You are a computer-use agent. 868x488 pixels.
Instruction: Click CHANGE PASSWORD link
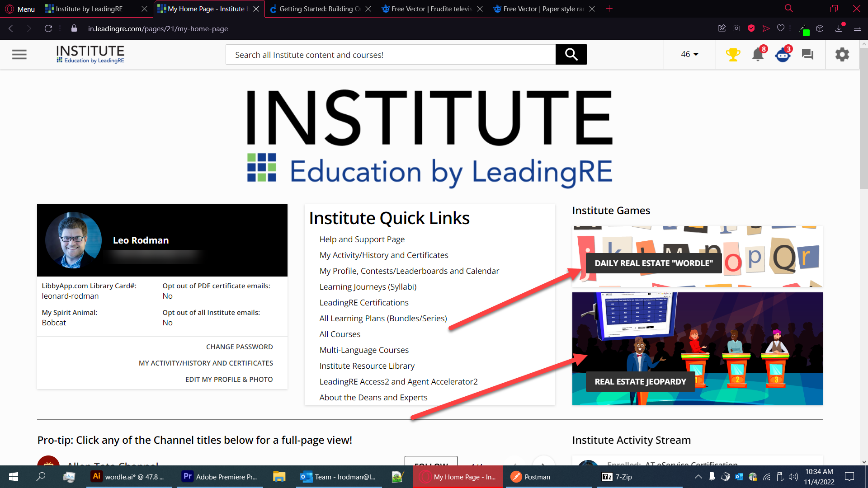(239, 347)
